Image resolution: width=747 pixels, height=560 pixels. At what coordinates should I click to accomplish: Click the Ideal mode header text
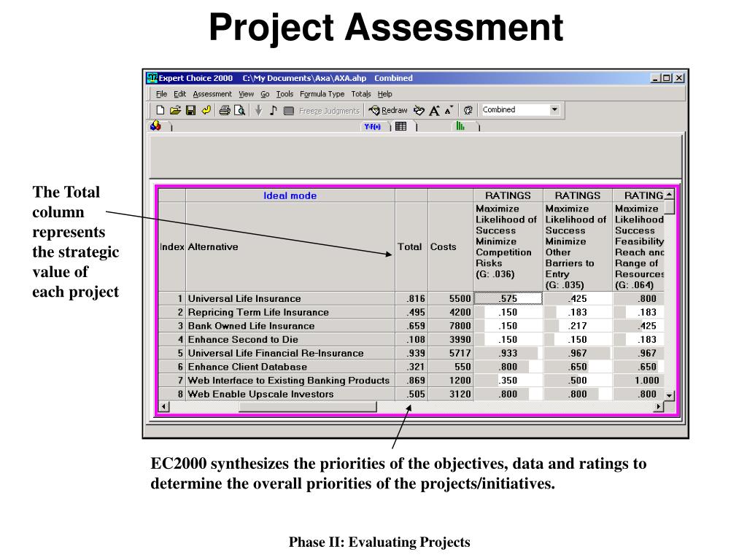click(x=290, y=195)
